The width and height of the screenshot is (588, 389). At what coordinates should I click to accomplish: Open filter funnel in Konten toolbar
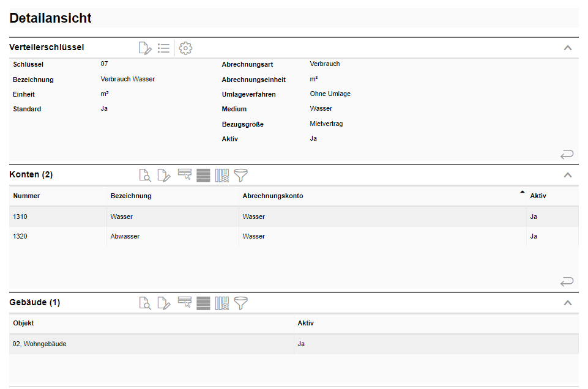coord(241,176)
